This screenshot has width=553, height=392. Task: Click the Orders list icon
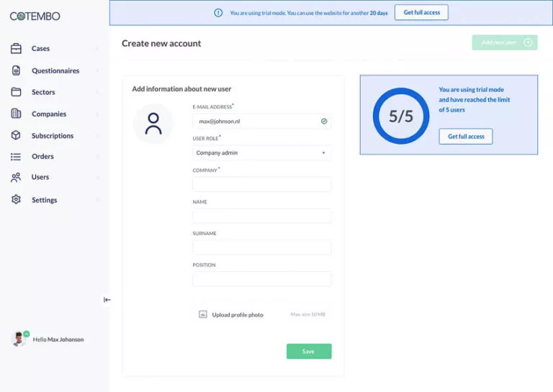click(x=16, y=156)
